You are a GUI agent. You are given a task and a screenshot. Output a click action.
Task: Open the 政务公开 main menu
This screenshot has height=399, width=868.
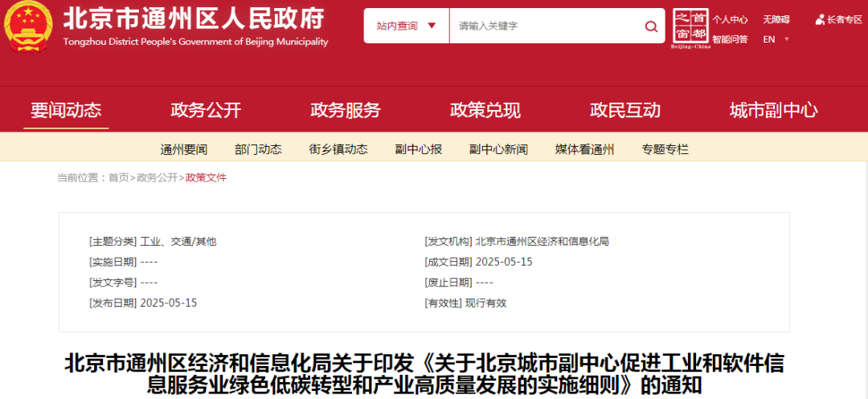pos(206,111)
